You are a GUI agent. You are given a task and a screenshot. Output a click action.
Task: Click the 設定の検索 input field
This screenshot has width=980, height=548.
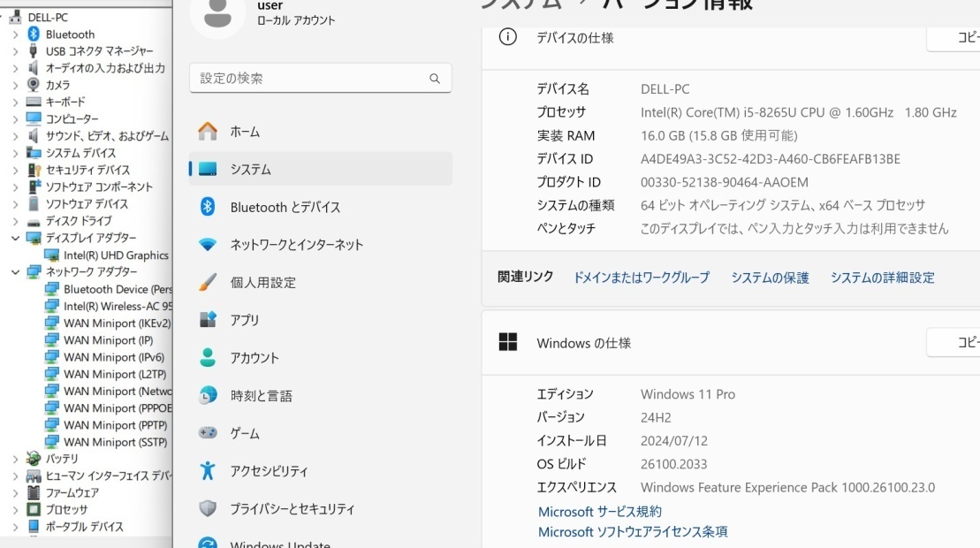click(x=320, y=78)
